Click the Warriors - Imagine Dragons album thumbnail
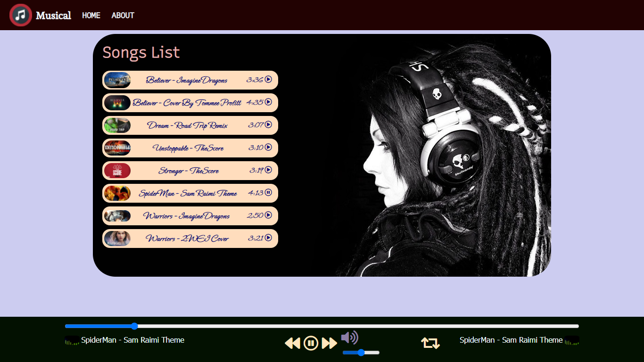This screenshot has height=362, width=644. tap(117, 216)
